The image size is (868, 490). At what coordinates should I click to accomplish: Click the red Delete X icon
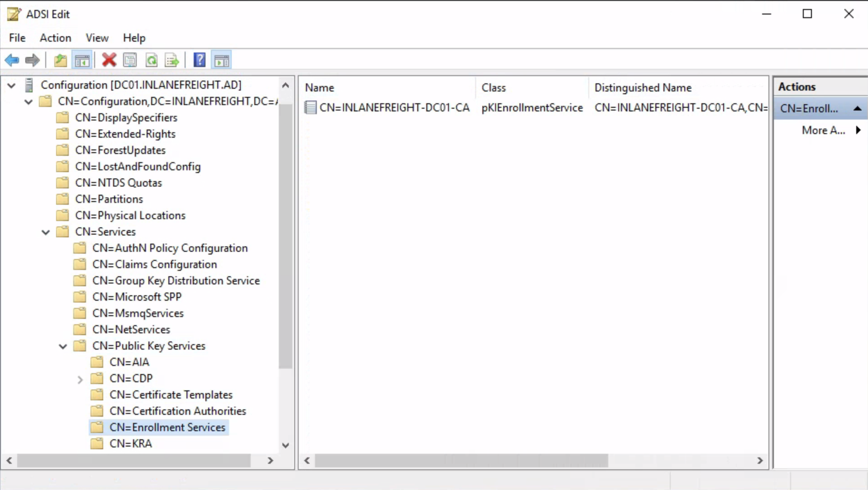click(x=109, y=60)
